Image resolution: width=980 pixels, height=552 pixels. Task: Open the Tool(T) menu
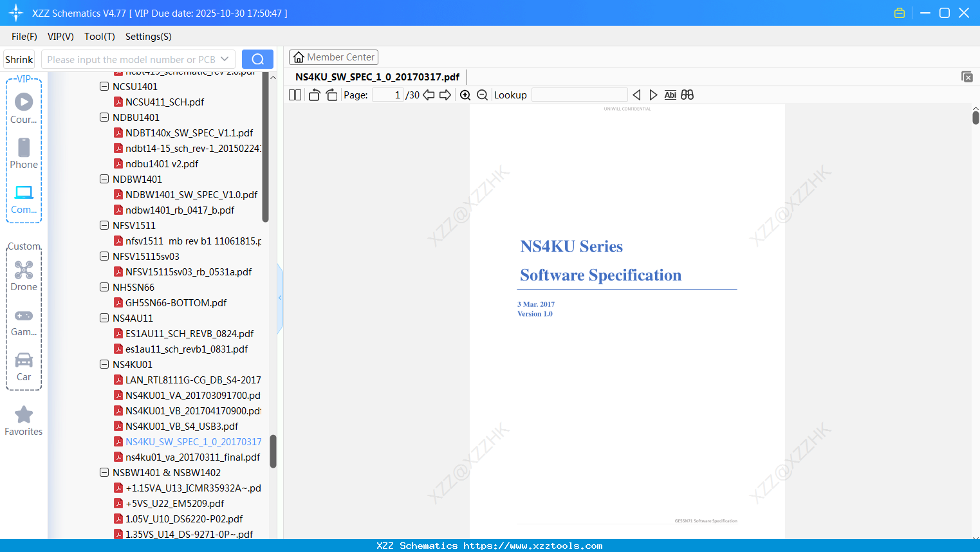pyautogui.click(x=100, y=37)
